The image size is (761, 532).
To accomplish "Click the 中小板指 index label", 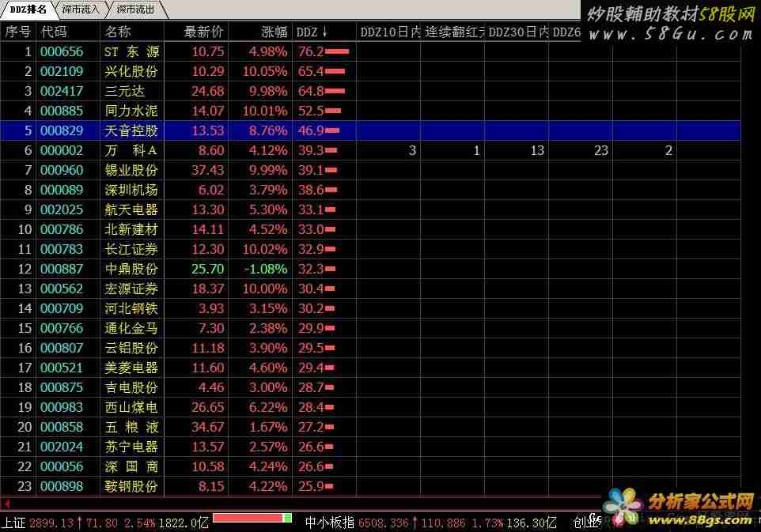I will [x=330, y=523].
